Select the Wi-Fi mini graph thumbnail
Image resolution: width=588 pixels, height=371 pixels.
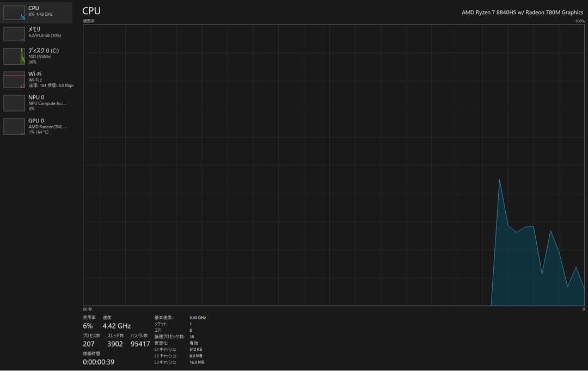[x=14, y=79]
